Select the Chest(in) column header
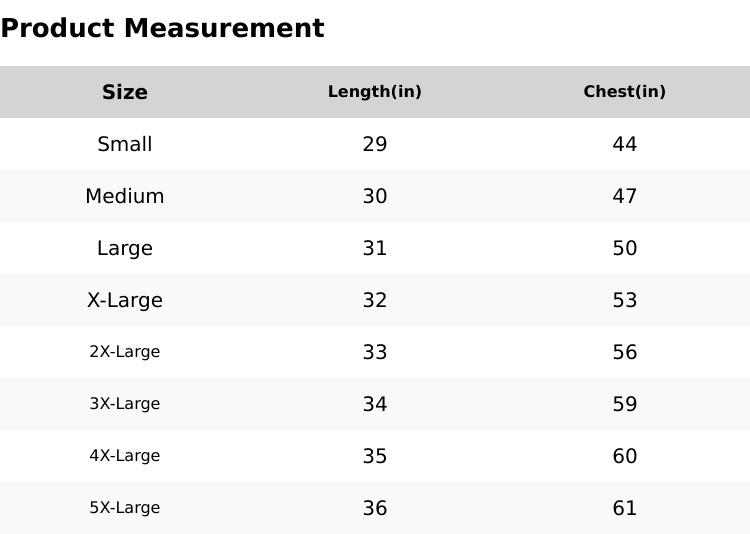This screenshot has width=750, height=534. coord(625,92)
